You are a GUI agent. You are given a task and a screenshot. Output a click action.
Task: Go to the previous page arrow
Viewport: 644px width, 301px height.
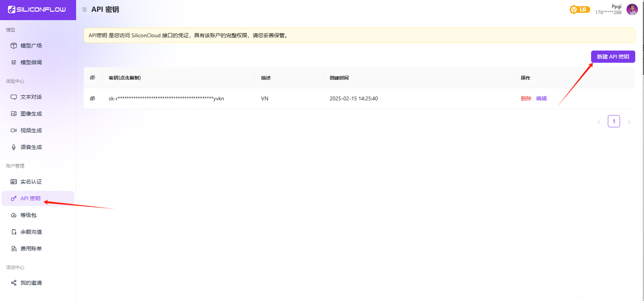pyautogui.click(x=598, y=122)
